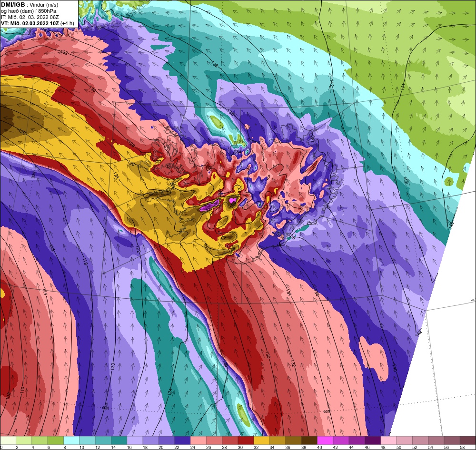Select the maroon 58+ legend swatch
Image resolution: width=476 pixels, height=450 pixels.
point(468,440)
